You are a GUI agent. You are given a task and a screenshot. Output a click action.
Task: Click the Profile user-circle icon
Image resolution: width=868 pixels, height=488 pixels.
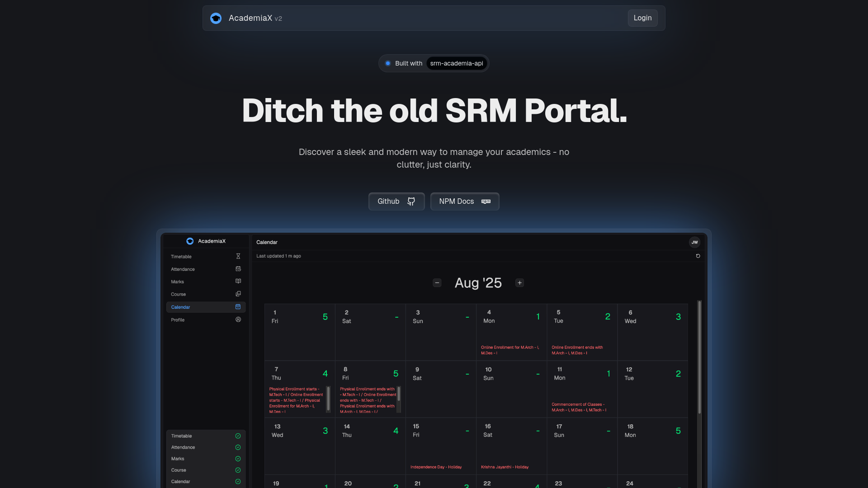238,319
